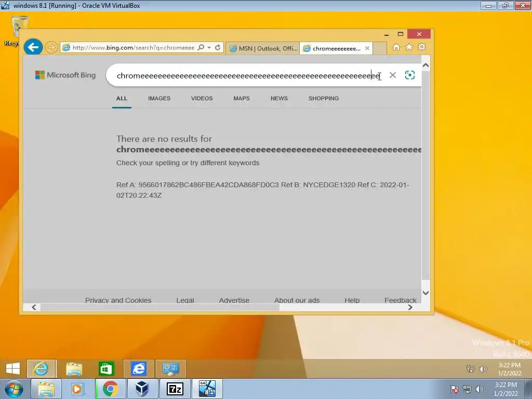Click the horizontal scrollbar left arrow
The image size is (532, 399).
point(34,307)
